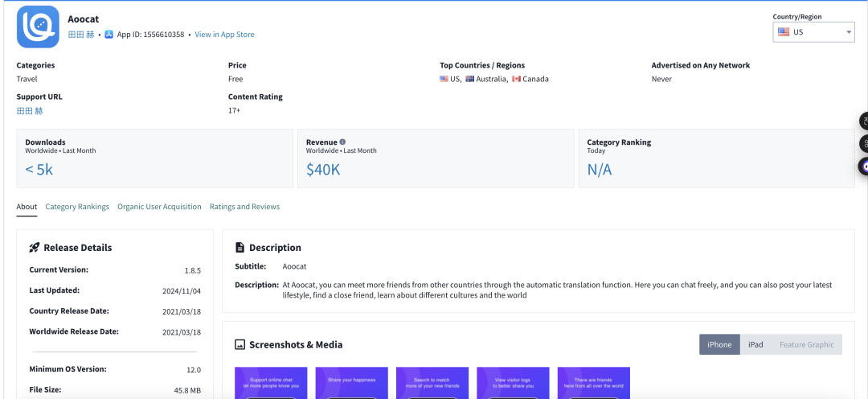The image size is (868, 399).
Task: Click the Country Release Date 2021/03/18 value
Action: 182,311
